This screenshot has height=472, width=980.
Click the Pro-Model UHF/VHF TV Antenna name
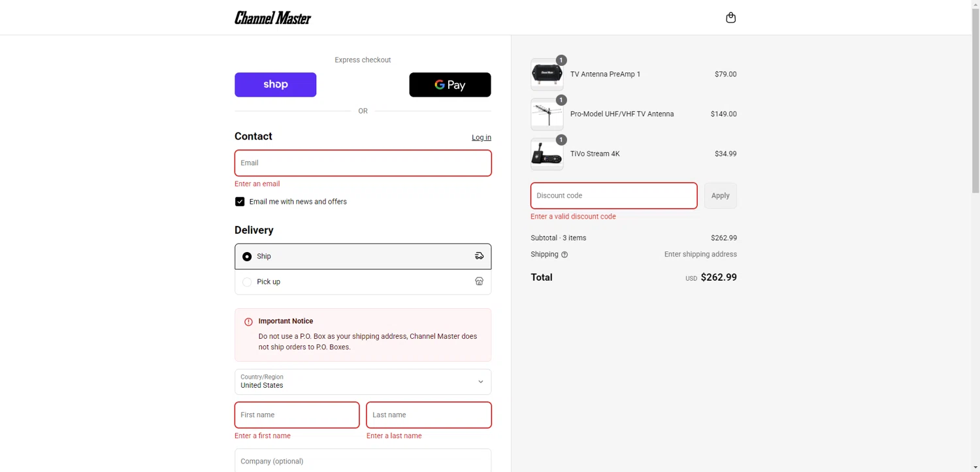(x=622, y=114)
